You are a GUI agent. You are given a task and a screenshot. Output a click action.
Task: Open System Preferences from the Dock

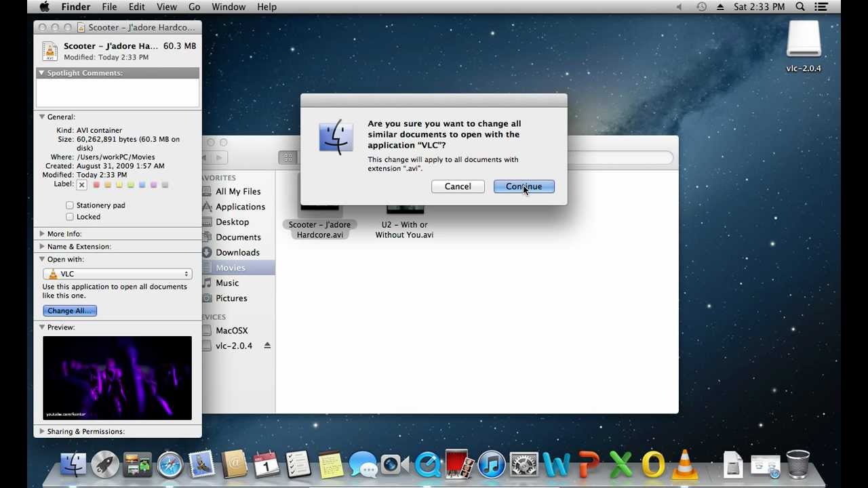(524, 465)
